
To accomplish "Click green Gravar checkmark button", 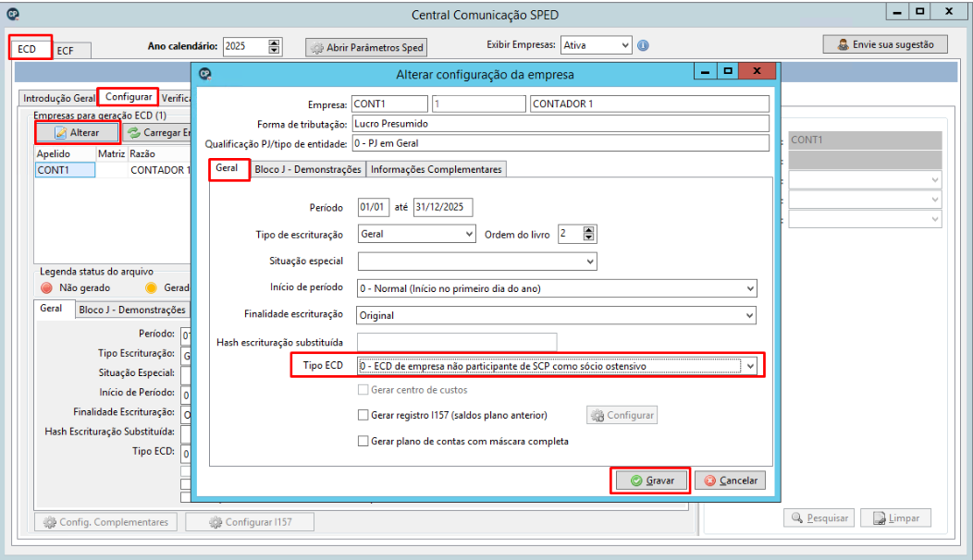I will [x=650, y=480].
